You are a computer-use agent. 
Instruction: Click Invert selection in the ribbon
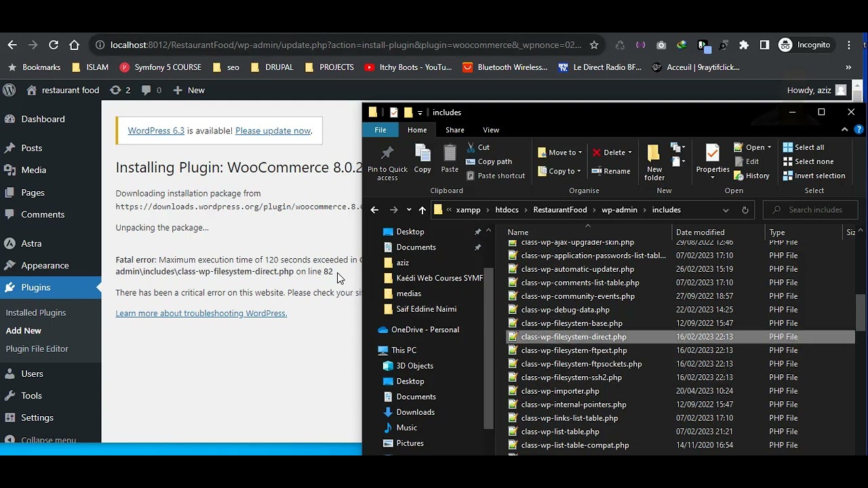pyautogui.click(x=814, y=176)
